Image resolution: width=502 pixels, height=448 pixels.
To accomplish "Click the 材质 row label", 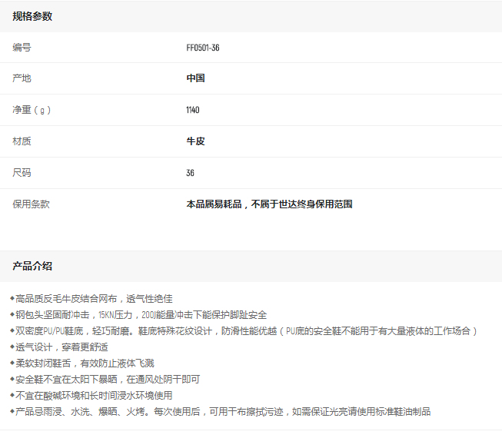I will tap(22, 141).
